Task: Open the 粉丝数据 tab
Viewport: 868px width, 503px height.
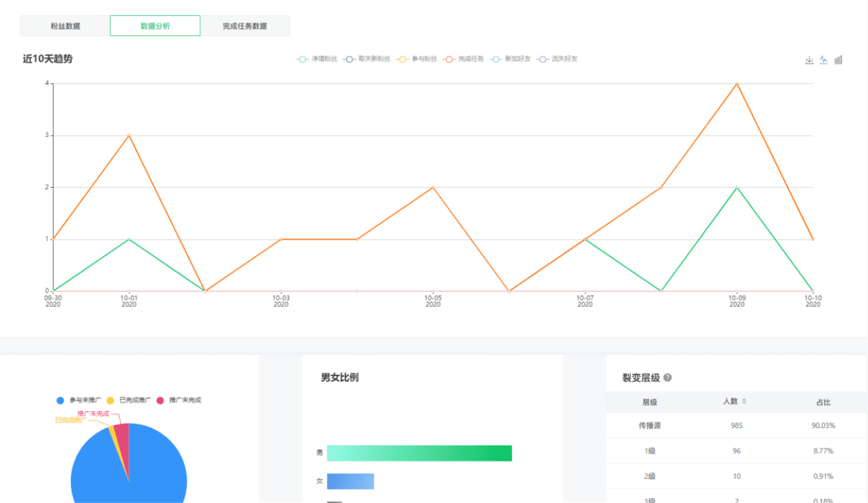Action: coord(65,26)
